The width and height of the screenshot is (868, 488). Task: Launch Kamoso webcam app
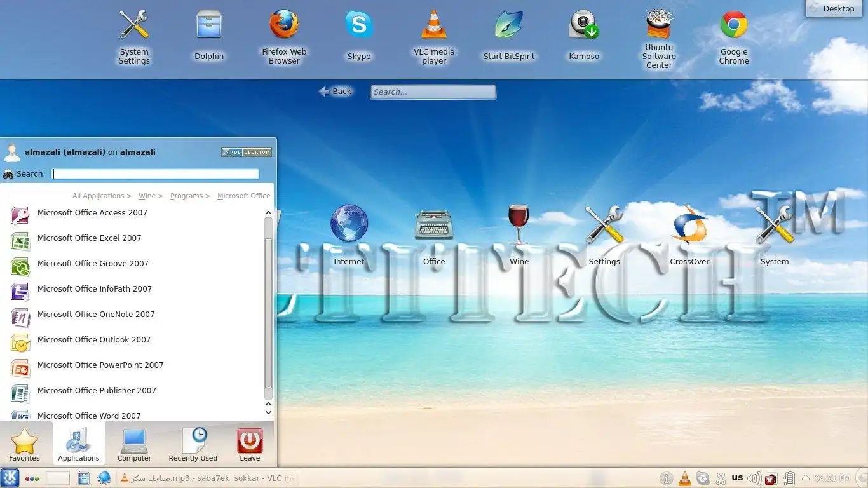[584, 36]
